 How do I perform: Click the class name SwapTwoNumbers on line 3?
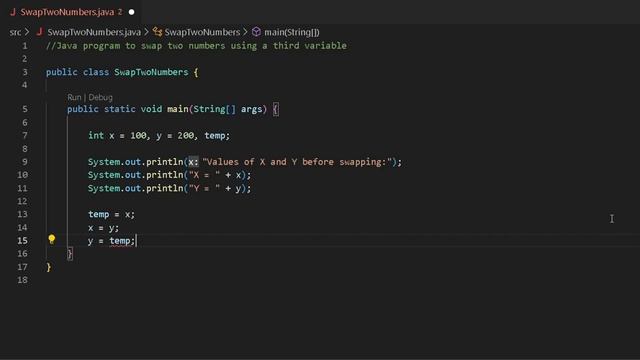coord(151,72)
